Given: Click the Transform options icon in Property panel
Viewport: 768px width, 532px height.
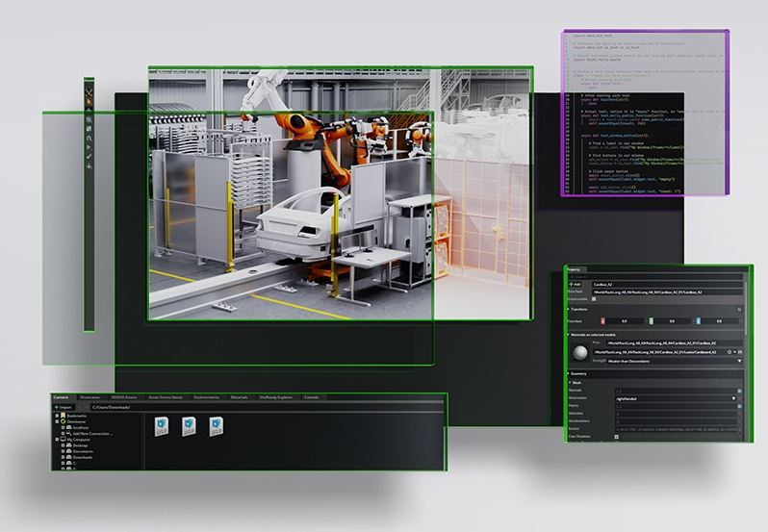Looking at the screenshot, I should coord(739,309).
